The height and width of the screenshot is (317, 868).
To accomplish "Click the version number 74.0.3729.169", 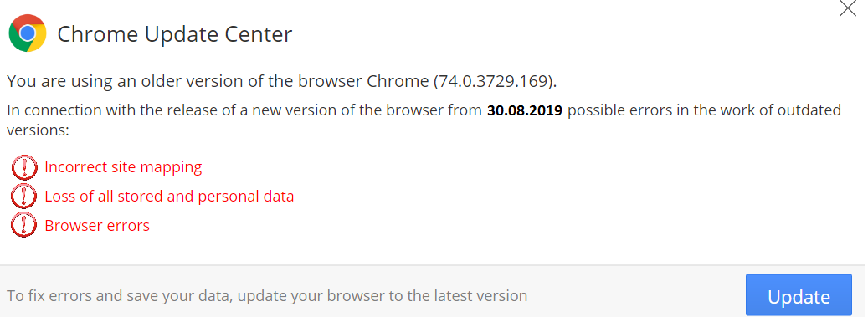I will [493, 81].
